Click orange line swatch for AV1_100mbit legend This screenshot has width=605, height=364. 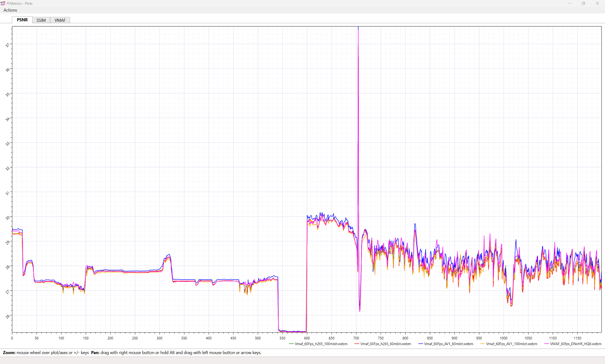[x=483, y=344]
